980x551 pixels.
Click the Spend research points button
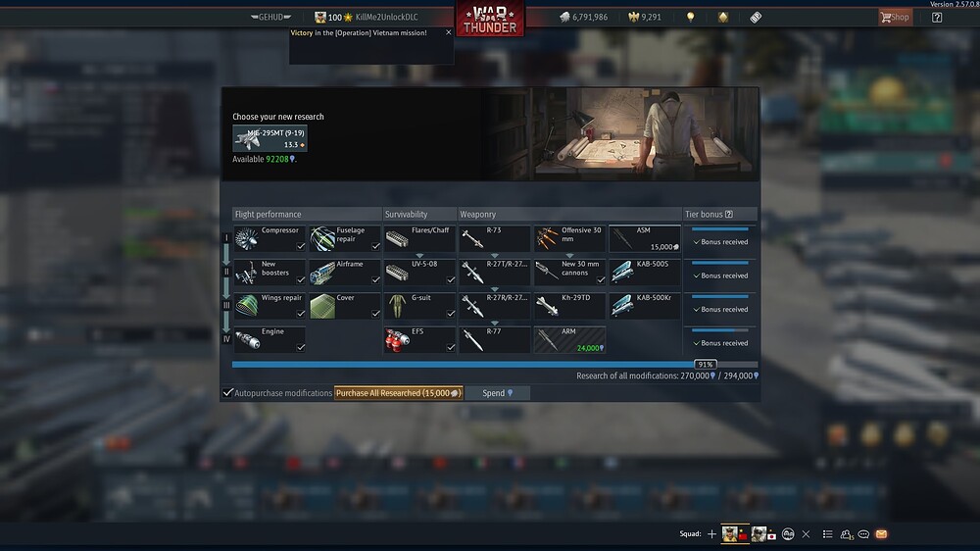(498, 393)
